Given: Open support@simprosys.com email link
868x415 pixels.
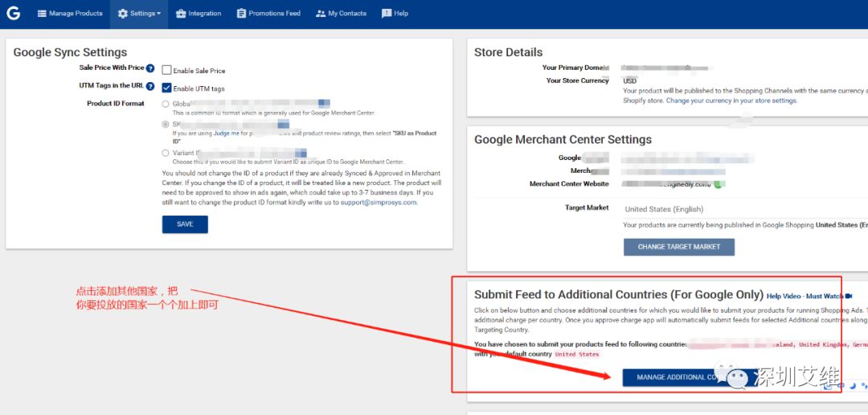Looking at the screenshot, I should tap(378, 202).
